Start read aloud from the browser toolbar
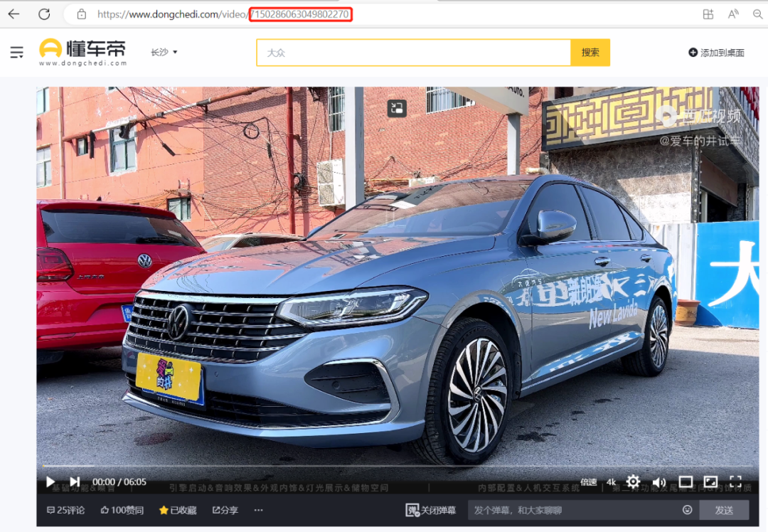768x532 pixels. (x=733, y=14)
